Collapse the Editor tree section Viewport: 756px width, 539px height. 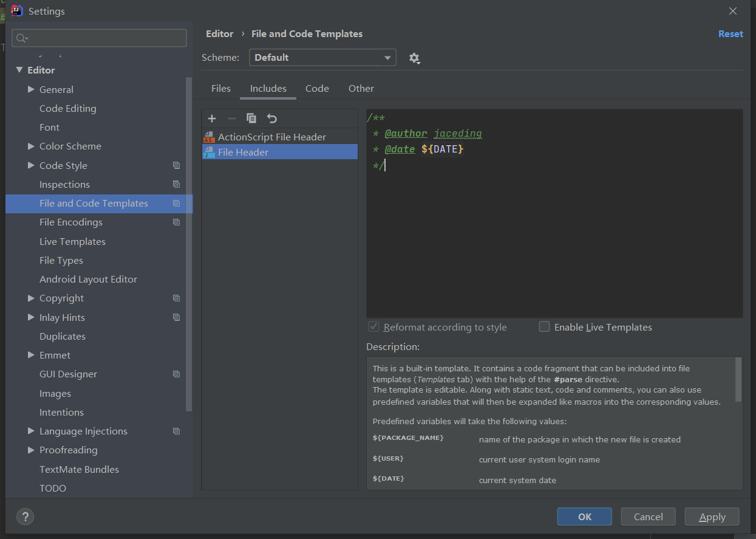pyautogui.click(x=19, y=70)
